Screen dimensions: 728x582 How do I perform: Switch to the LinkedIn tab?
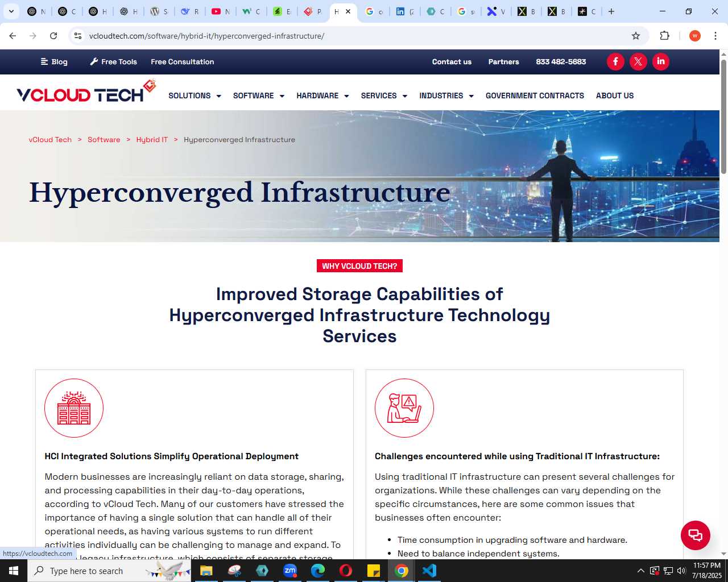click(x=405, y=11)
